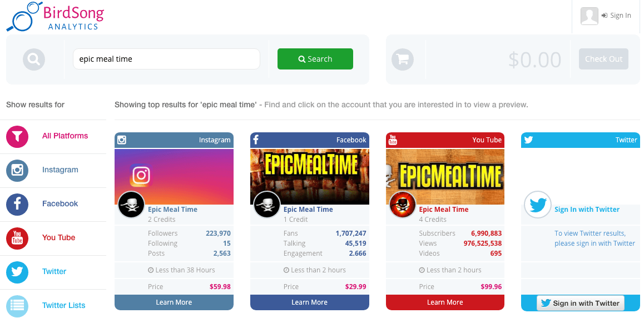
Task: Filter results by Instagram sidebar icon
Action: 17,171
